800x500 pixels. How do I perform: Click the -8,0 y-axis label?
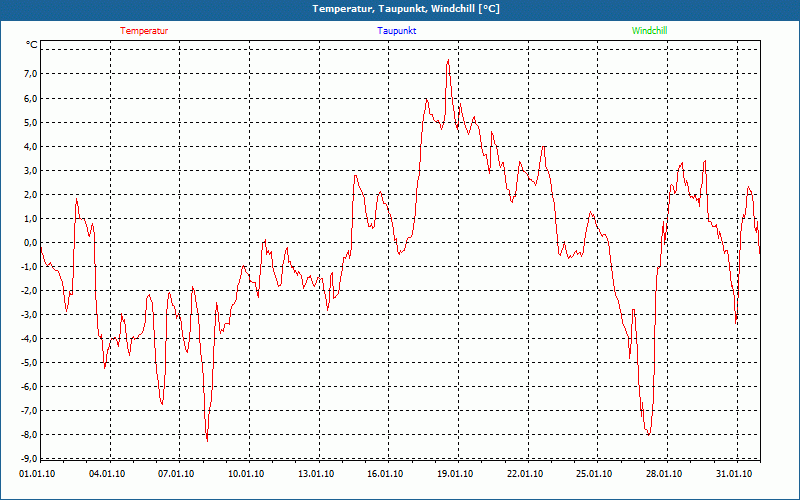pos(29,435)
